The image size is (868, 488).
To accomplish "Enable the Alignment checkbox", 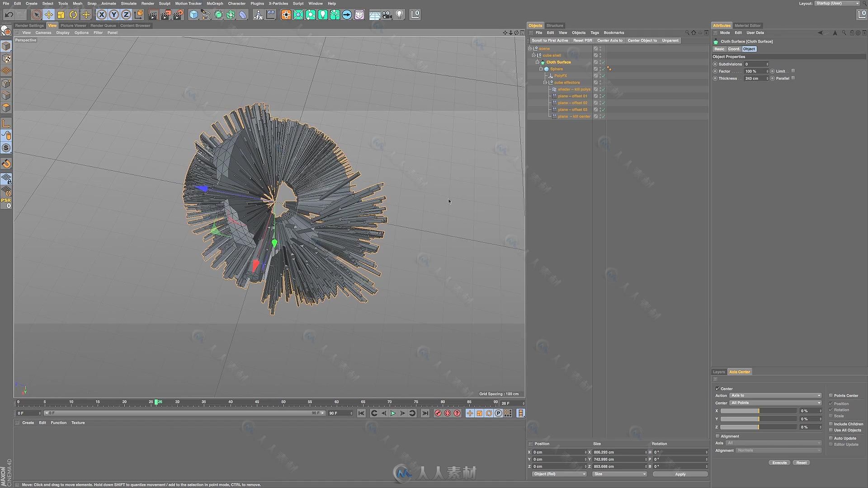I will click(717, 436).
